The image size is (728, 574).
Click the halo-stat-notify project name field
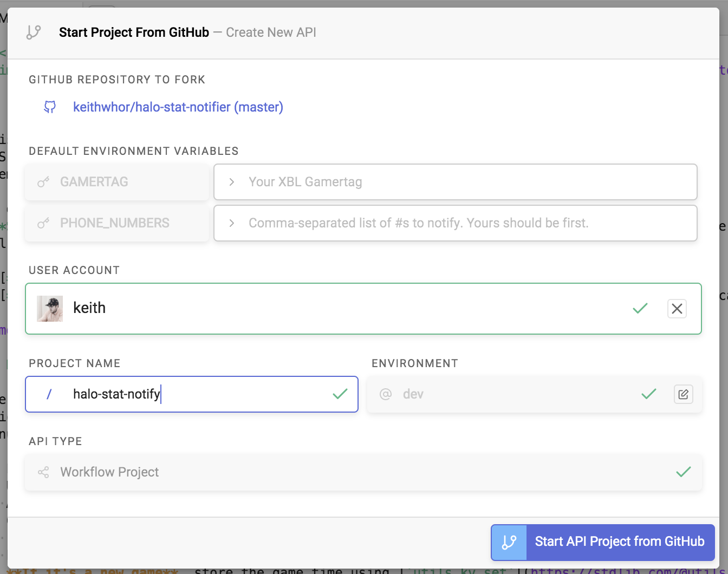coord(192,394)
